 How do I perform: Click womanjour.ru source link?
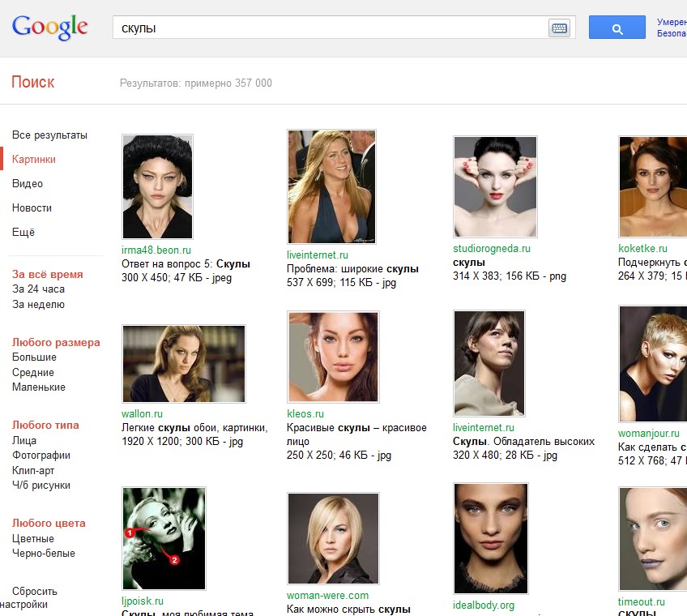pos(648,433)
